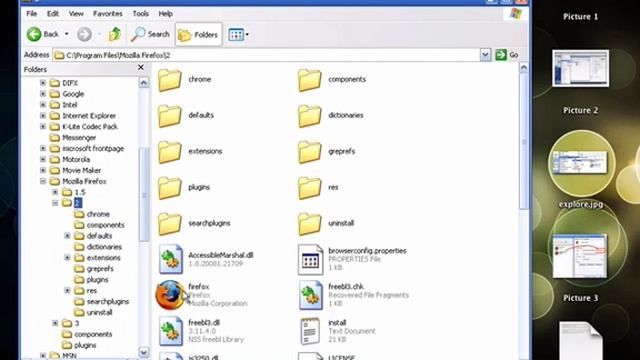640x360 pixels.
Task: Open the Help menu
Action: 165,13
